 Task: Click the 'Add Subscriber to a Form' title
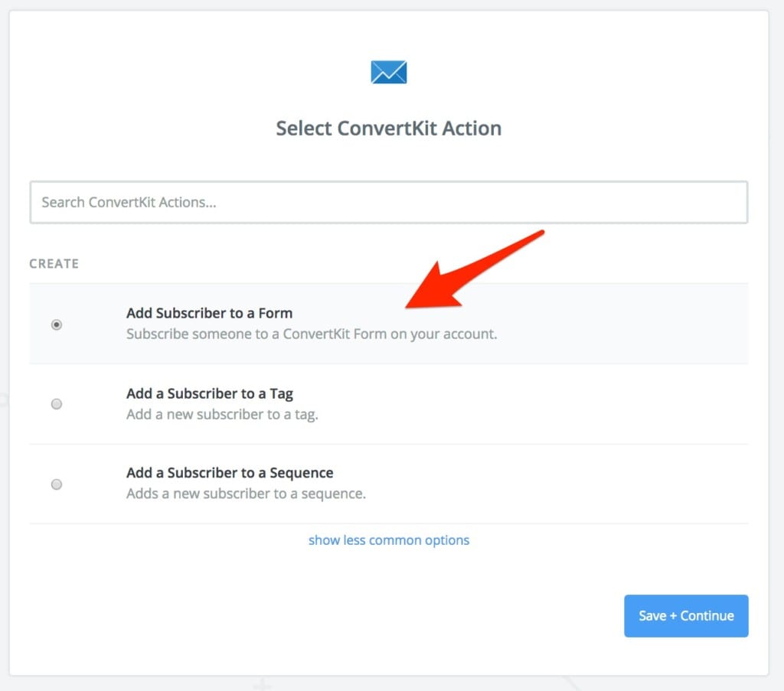[x=210, y=313]
